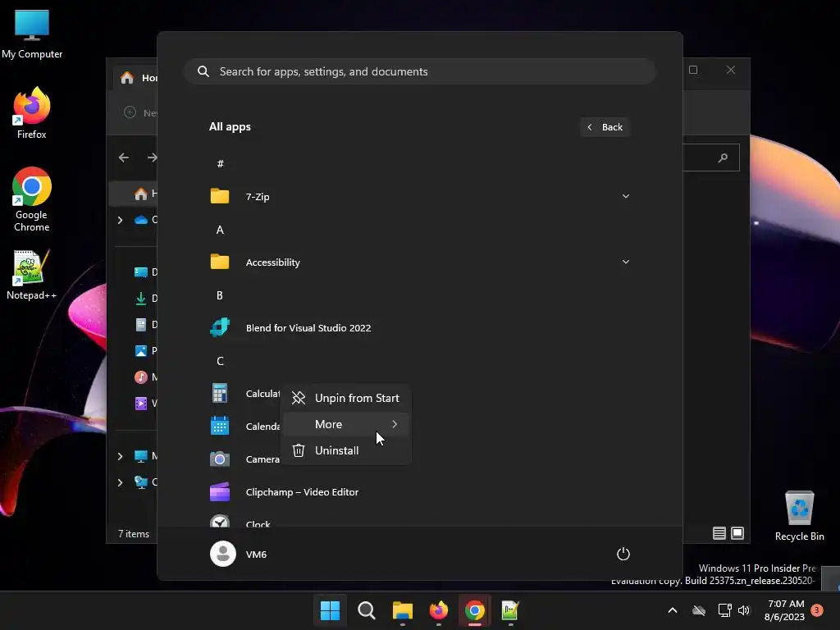Image resolution: width=840 pixels, height=630 pixels.
Task: Expand the 7-Zip folder chevron
Action: tap(625, 196)
